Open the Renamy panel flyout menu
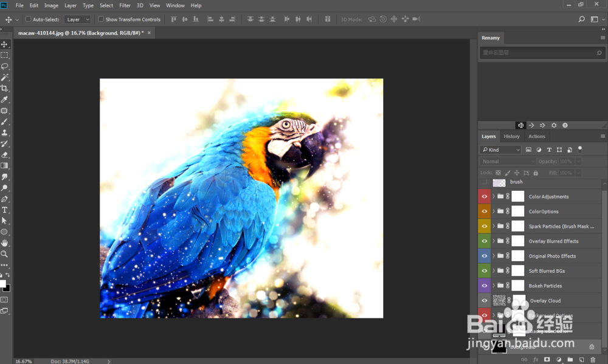Viewport: 608px width, 364px height. pyautogui.click(x=603, y=38)
